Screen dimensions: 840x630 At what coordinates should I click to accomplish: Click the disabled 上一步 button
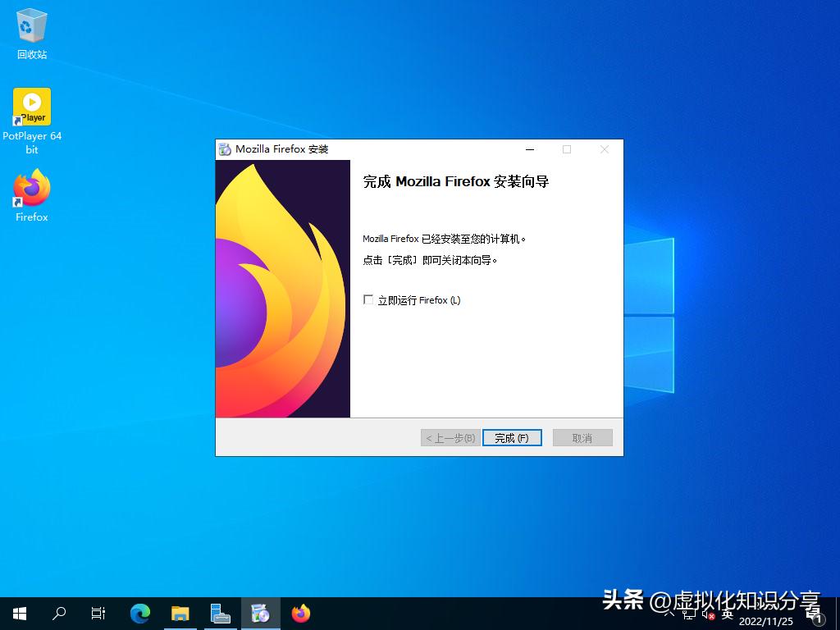pos(450,437)
